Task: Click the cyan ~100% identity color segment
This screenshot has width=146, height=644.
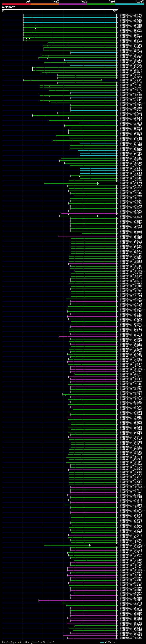Action: (x=130, y=4)
